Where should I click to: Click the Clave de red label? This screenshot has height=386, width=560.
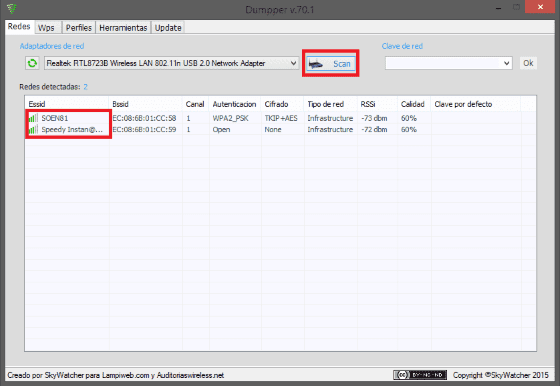coord(402,46)
